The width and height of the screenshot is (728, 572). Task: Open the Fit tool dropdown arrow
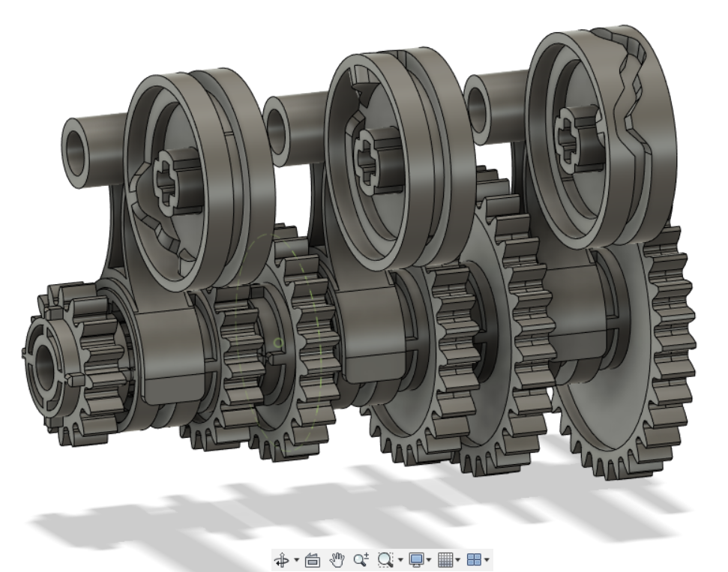(400, 559)
